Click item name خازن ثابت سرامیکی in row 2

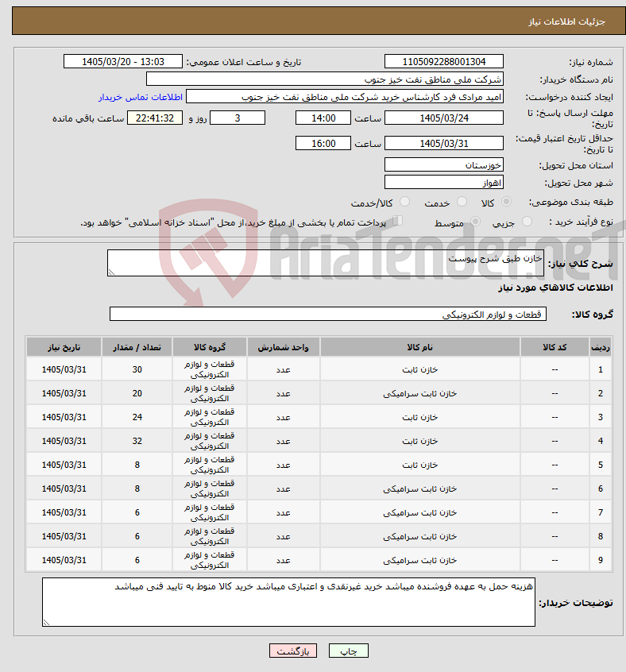420,393
